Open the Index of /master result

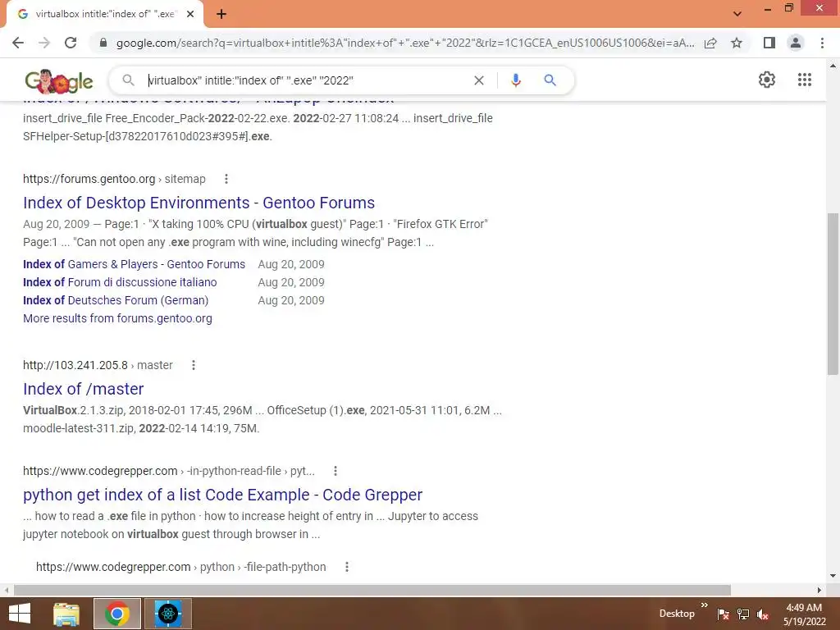click(83, 389)
